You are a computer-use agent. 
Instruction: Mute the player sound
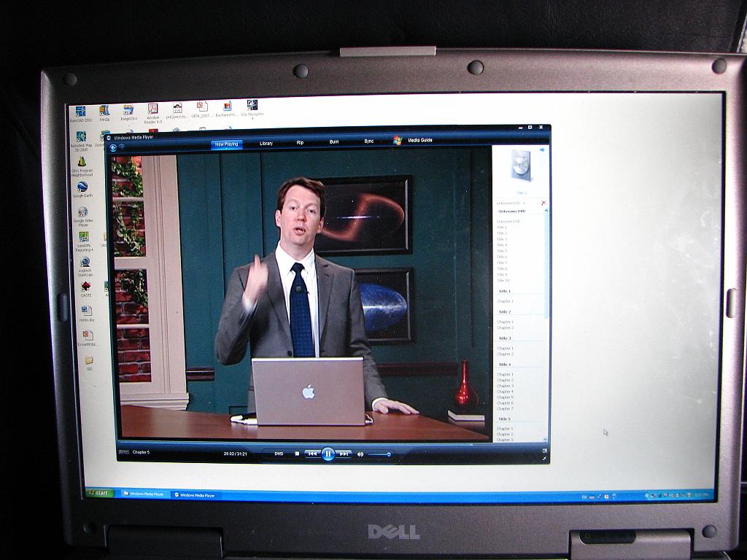[360, 454]
